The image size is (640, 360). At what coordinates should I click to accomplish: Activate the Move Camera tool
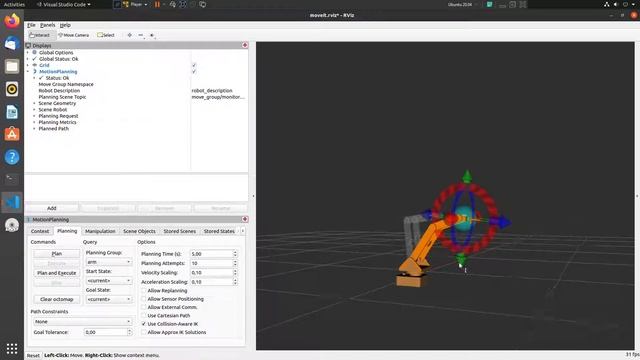[x=73, y=35]
